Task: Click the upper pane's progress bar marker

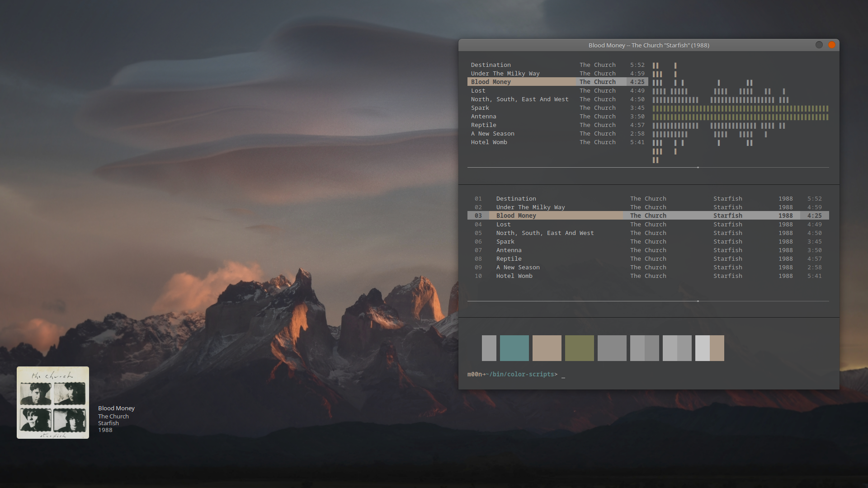Action: click(698, 168)
